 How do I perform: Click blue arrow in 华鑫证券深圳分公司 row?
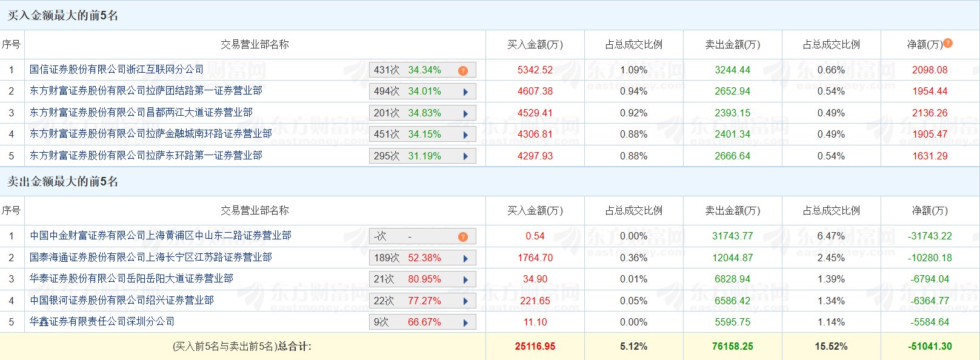pyautogui.click(x=465, y=322)
